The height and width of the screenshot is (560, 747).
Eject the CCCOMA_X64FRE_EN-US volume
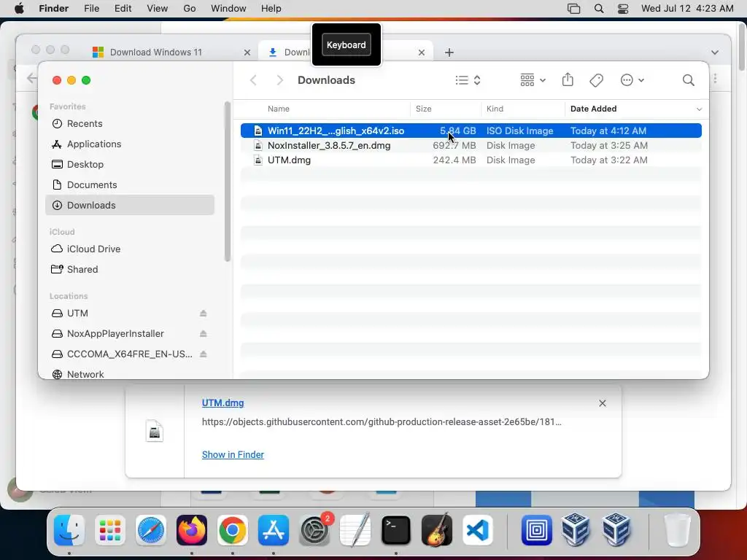[x=204, y=354]
